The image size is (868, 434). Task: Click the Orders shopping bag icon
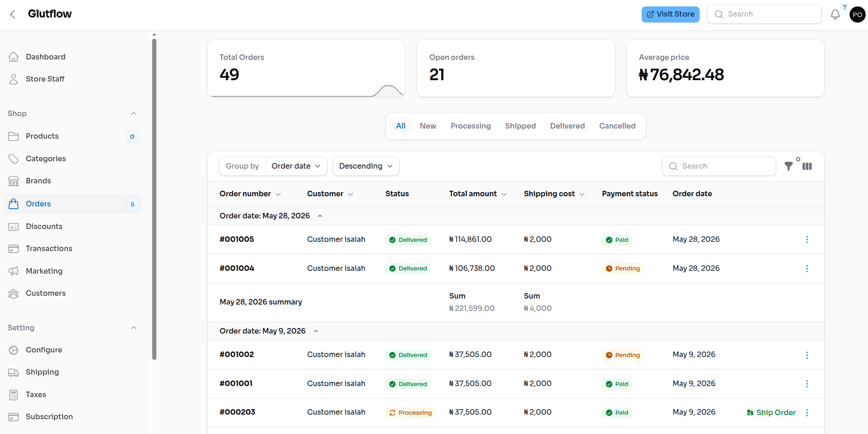[x=14, y=204]
